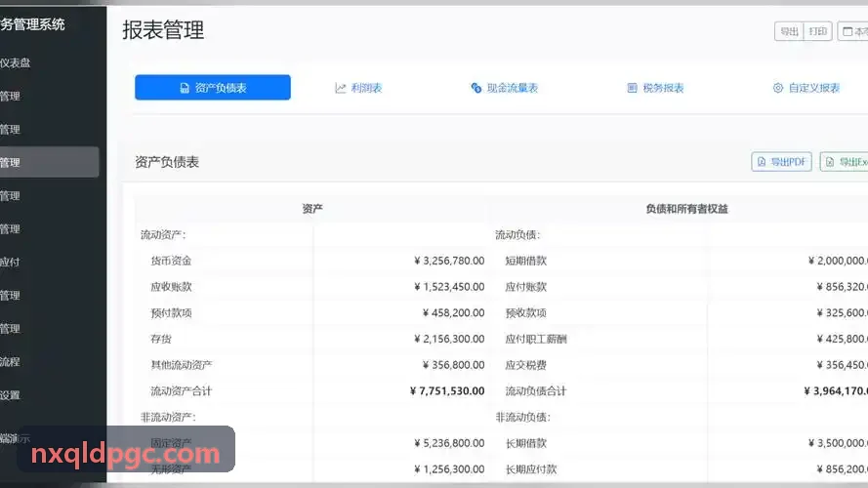Select the 流动资产合计 total label
The image size is (868, 488).
click(x=182, y=390)
